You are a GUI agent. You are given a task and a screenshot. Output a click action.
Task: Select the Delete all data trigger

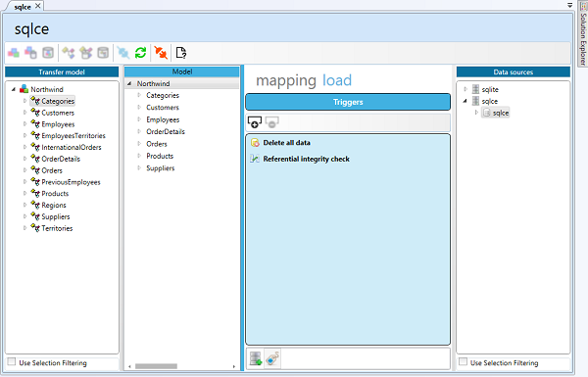click(286, 143)
